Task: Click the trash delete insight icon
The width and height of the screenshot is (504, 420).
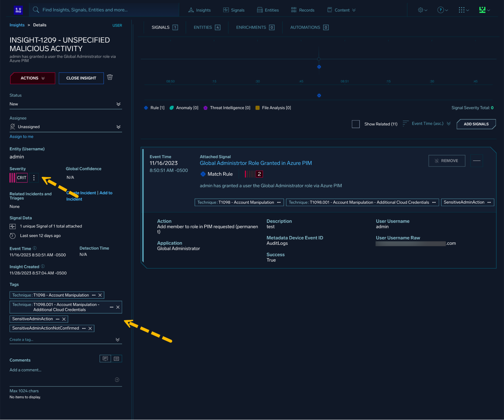Action: coord(110,77)
